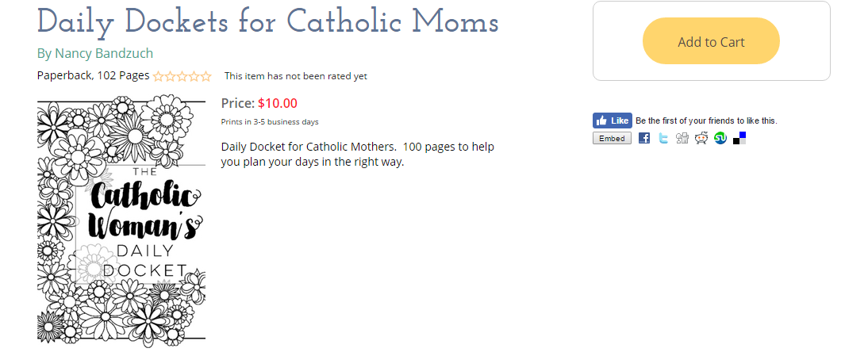
Task: Click the book description paragraph
Action: [x=356, y=154]
